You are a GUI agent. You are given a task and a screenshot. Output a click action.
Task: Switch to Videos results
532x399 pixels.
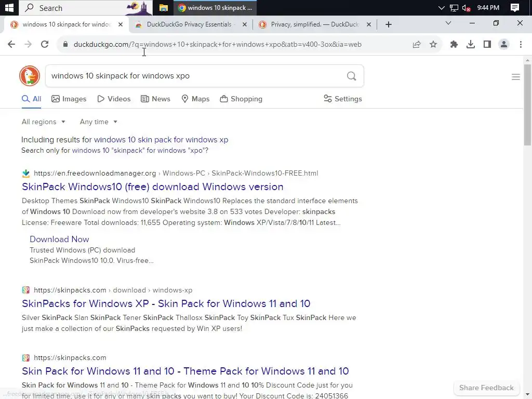114,99
